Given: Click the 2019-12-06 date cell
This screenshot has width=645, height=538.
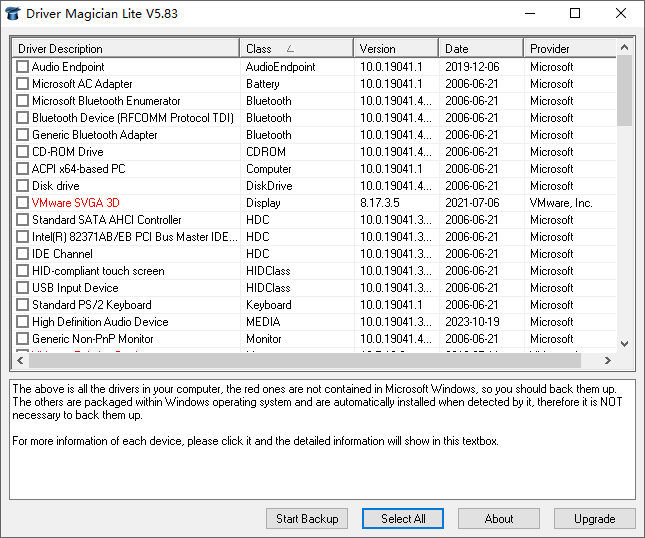Looking at the screenshot, I should click(x=472, y=67).
